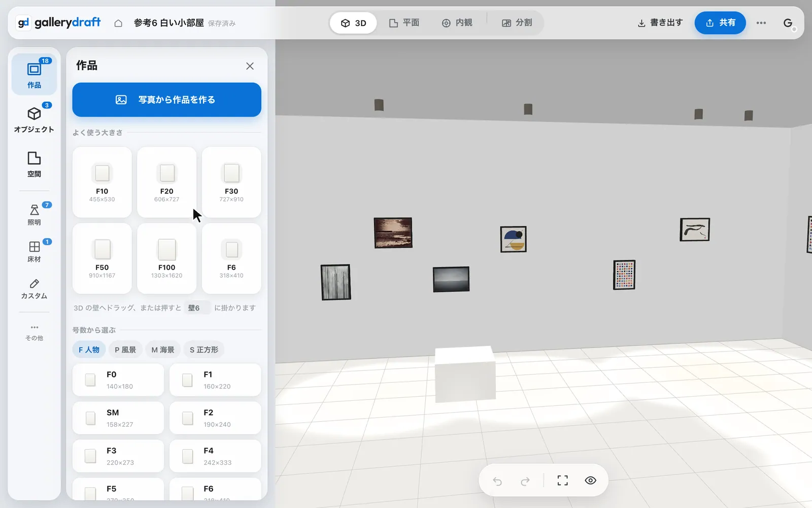Select the P 風景 size filter chip
The height and width of the screenshot is (508, 812).
(x=125, y=350)
